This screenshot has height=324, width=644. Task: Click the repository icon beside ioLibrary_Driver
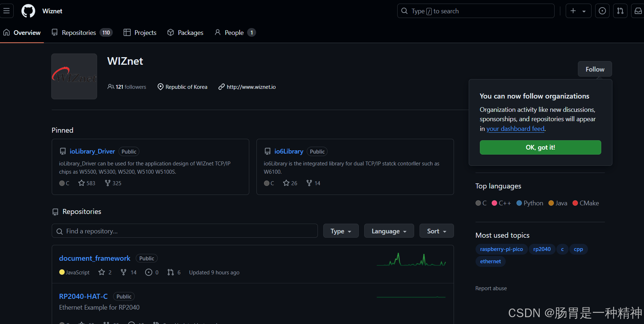tap(63, 151)
